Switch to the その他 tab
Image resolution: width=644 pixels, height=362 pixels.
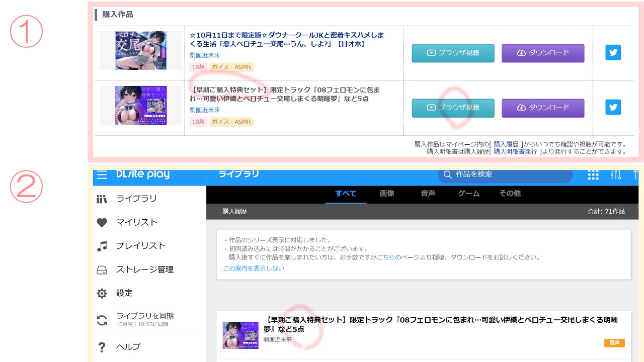(x=510, y=194)
